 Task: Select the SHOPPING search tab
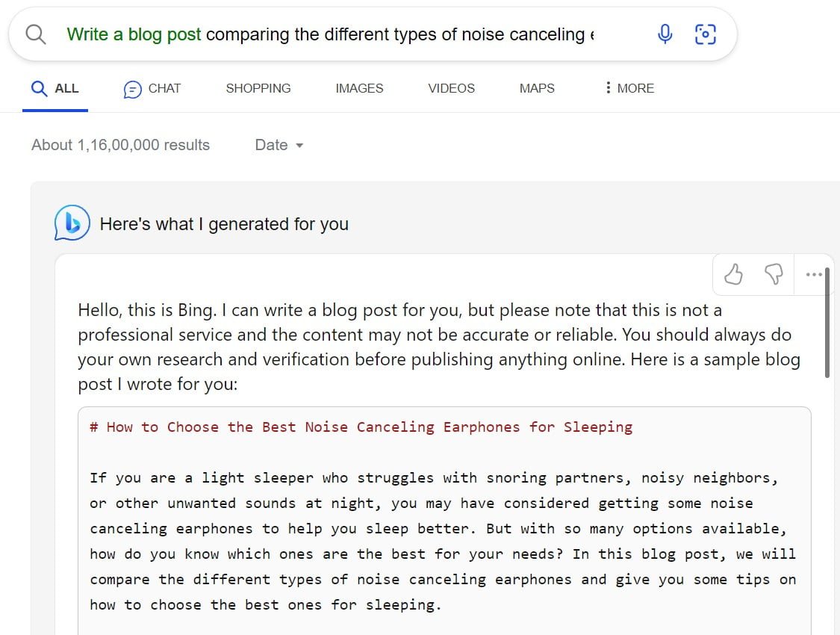point(258,87)
